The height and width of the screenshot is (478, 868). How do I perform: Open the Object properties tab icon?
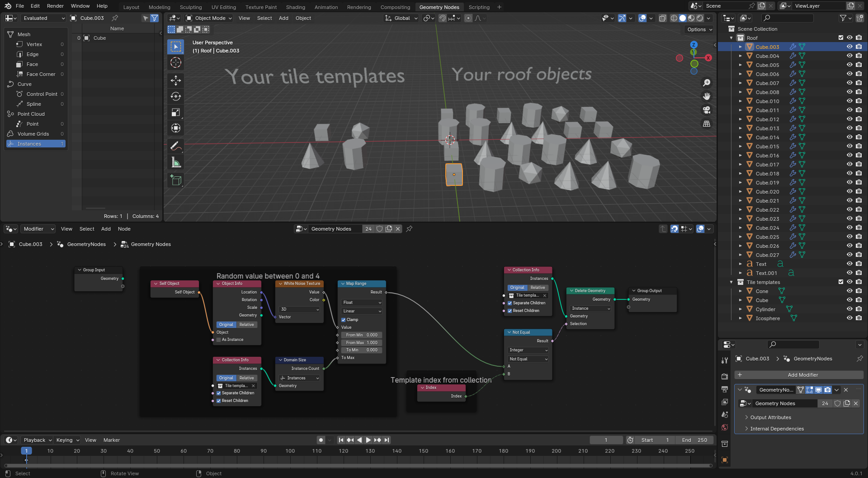coord(725,460)
